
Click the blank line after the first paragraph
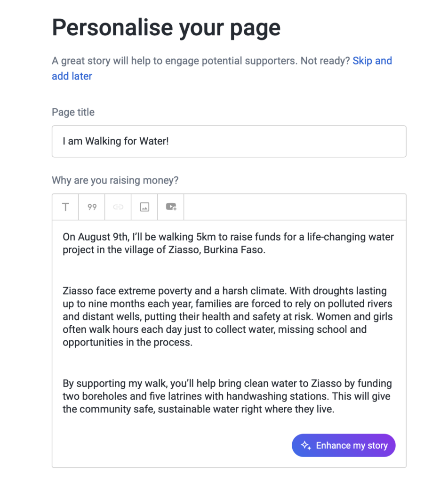click(x=228, y=270)
